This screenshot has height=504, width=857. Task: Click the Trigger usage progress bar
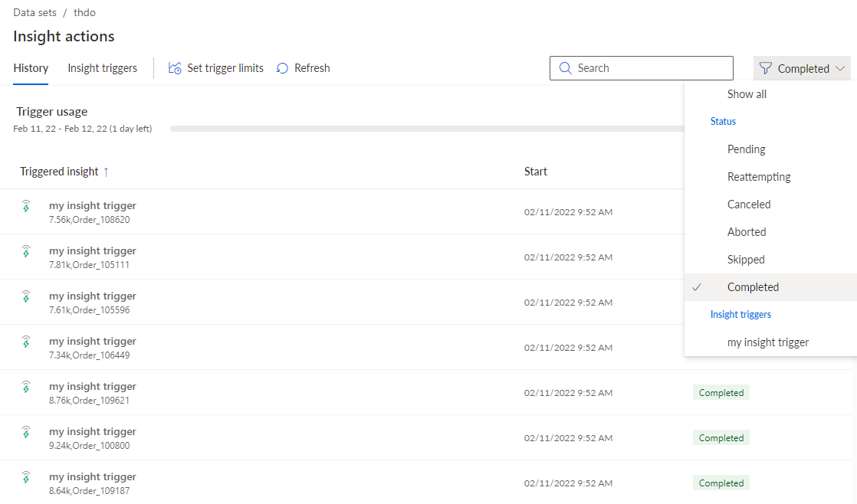tap(427, 129)
